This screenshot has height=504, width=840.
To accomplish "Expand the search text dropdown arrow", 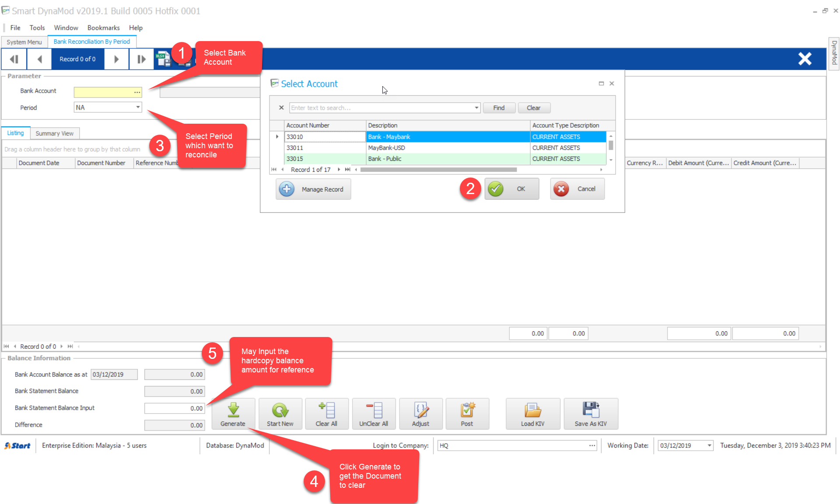I will click(x=476, y=108).
